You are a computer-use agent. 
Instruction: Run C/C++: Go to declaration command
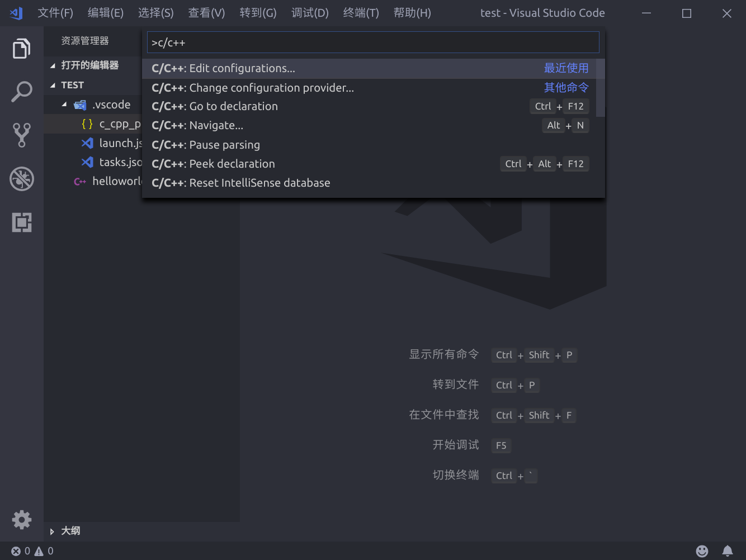tap(369, 107)
